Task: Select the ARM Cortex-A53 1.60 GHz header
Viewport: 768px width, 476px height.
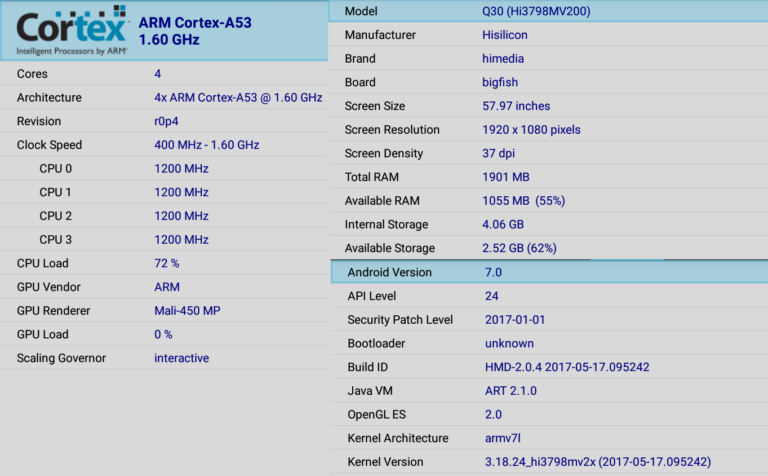Action: pyautogui.click(x=195, y=31)
